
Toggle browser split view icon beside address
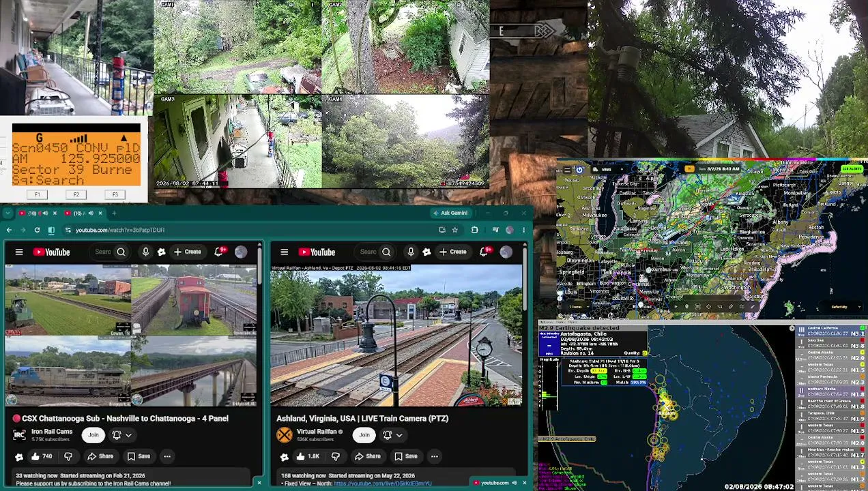[51, 230]
